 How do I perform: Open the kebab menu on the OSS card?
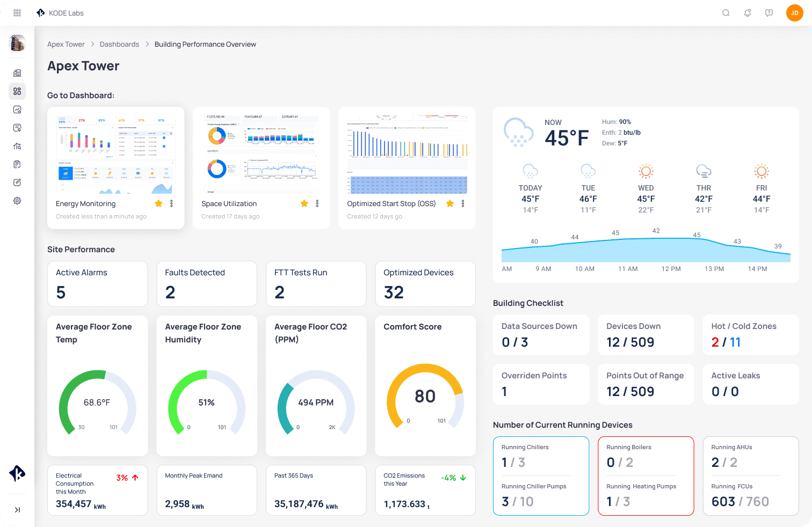463,203
